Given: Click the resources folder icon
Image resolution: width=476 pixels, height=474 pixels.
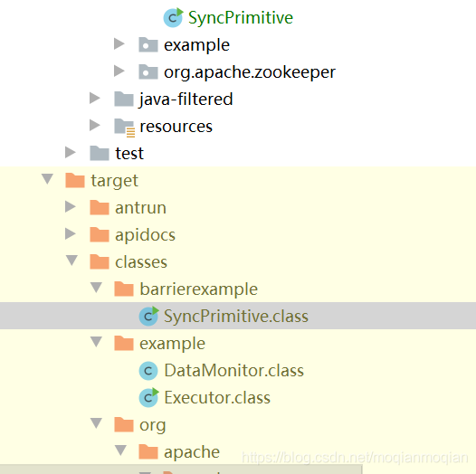Looking at the screenshot, I should click(x=125, y=128).
